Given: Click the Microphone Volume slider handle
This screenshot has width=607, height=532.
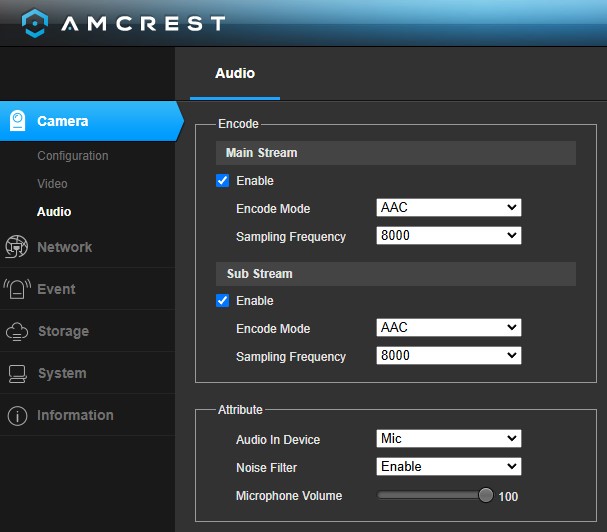Looking at the screenshot, I should click(x=485, y=495).
